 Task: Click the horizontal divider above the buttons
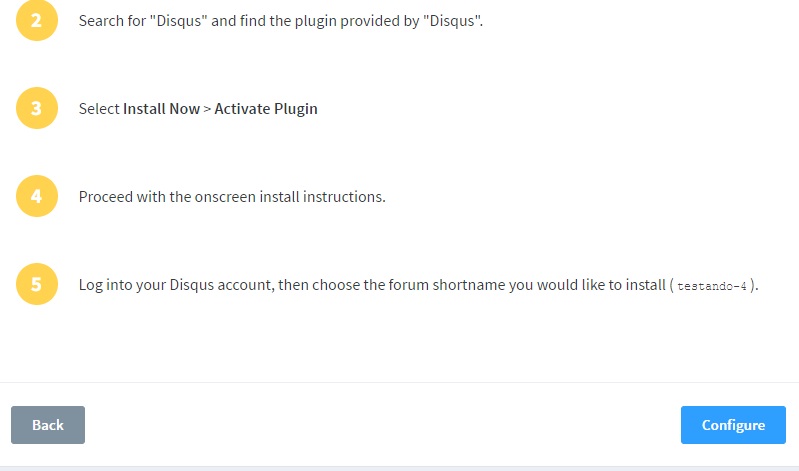pyautogui.click(x=400, y=382)
